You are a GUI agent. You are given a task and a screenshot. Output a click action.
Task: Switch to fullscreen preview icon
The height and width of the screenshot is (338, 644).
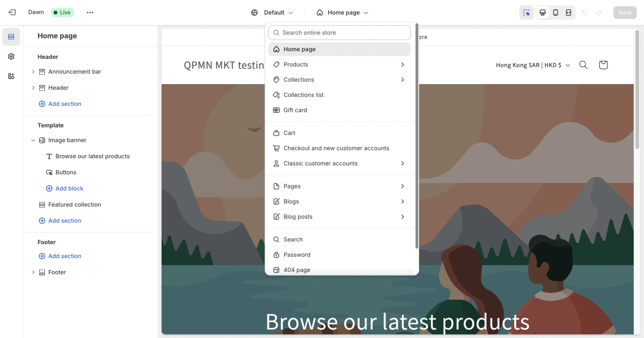click(x=569, y=13)
